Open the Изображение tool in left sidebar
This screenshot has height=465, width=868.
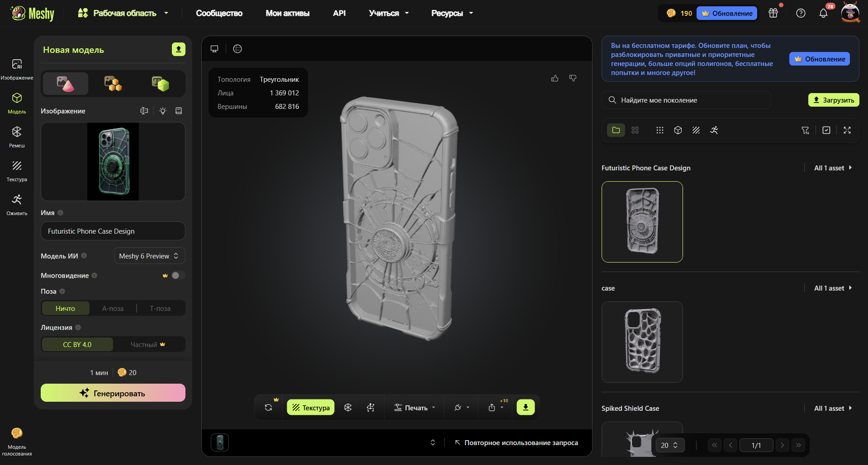pyautogui.click(x=17, y=69)
